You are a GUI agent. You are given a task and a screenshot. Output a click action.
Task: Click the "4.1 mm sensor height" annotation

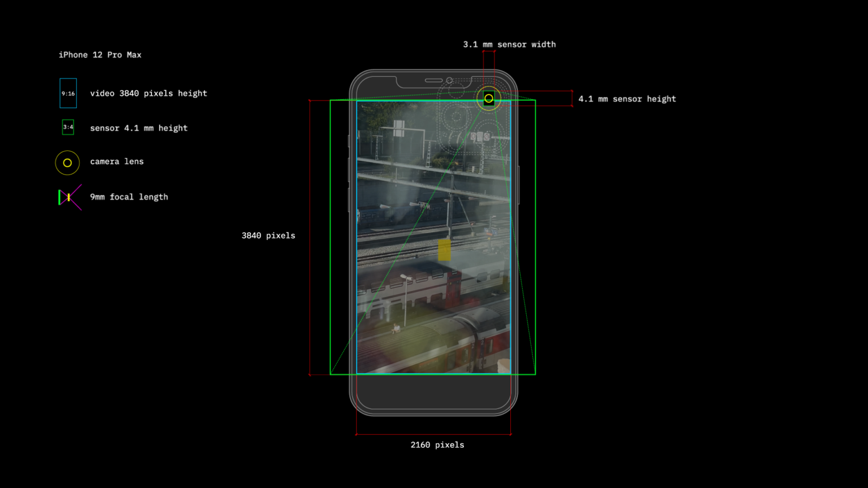point(627,99)
